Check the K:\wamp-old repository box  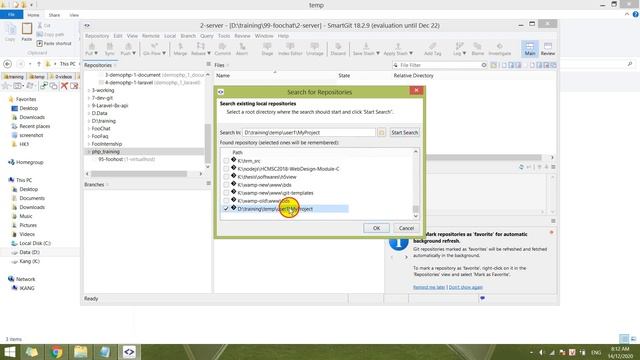(x=226, y=201)
